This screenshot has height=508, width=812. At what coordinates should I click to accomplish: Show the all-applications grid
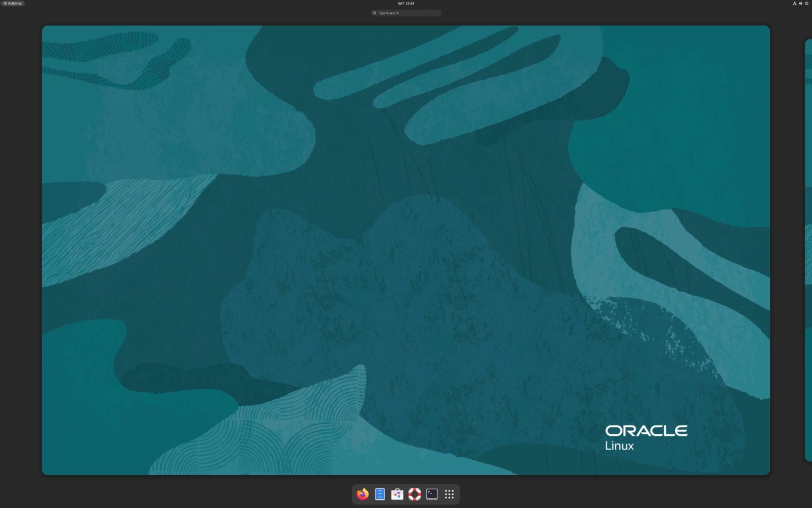[449, 494]
